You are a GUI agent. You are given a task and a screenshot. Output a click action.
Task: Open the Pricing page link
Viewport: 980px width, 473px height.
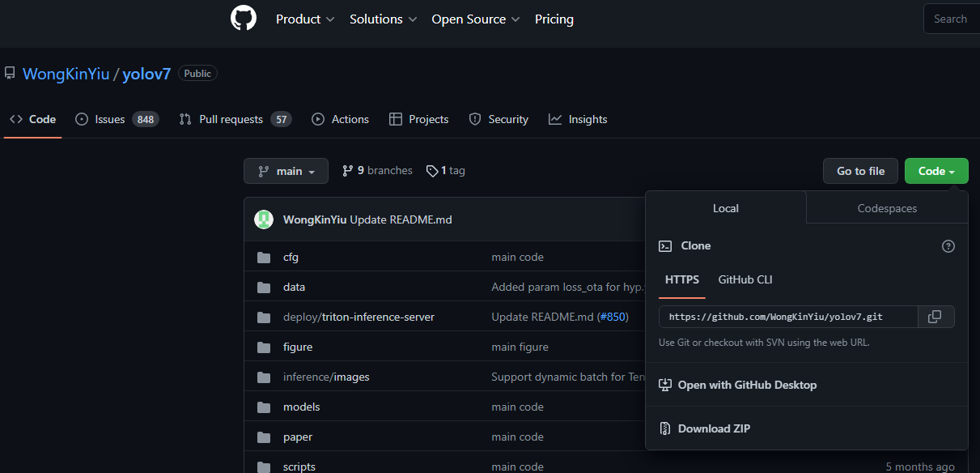coord(554,19)
